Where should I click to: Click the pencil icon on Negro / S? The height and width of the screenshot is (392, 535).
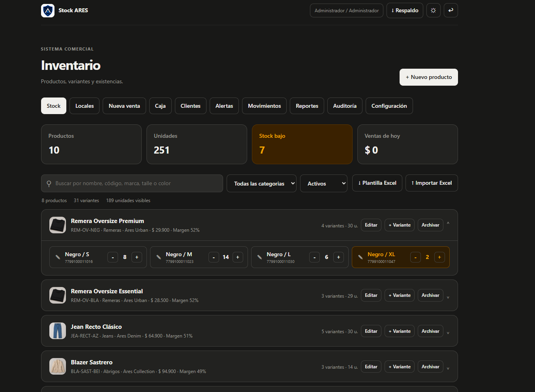(x=58, y=257)
